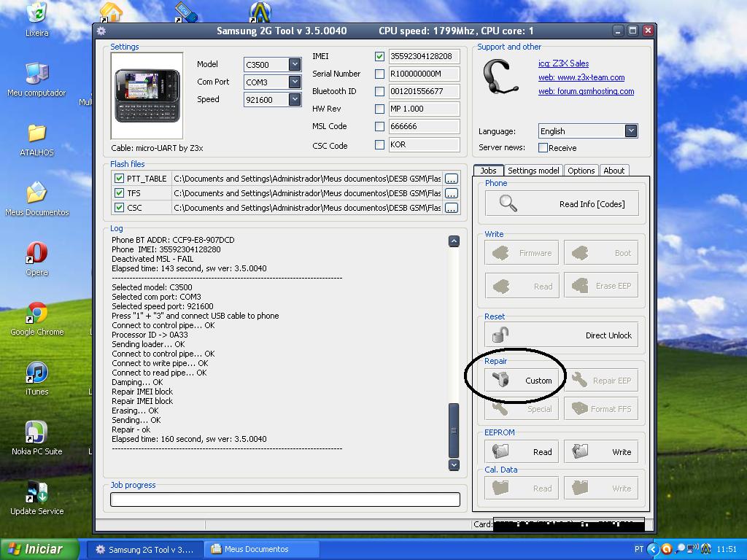
Task: Click Samsung 2G Tool taskbar button
Action: pyautogui.click(x=145, y=549)
